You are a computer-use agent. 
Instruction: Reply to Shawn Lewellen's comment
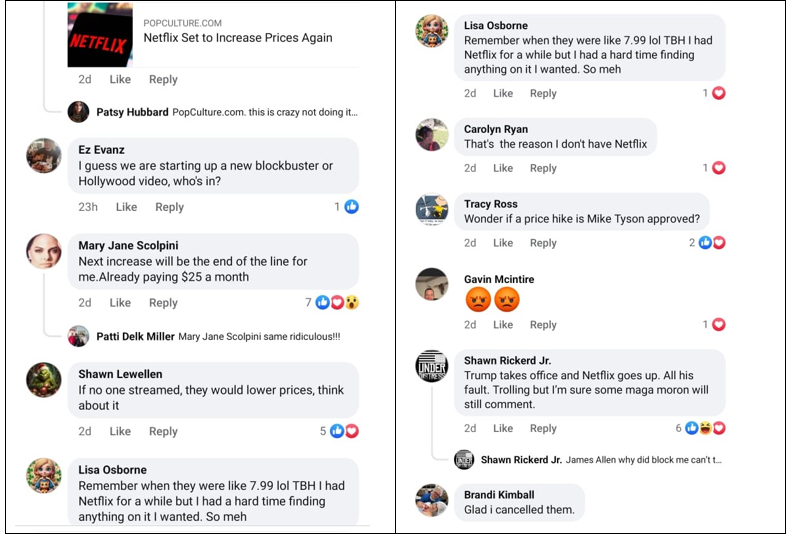pyautogui.click(x=163, y=431)
